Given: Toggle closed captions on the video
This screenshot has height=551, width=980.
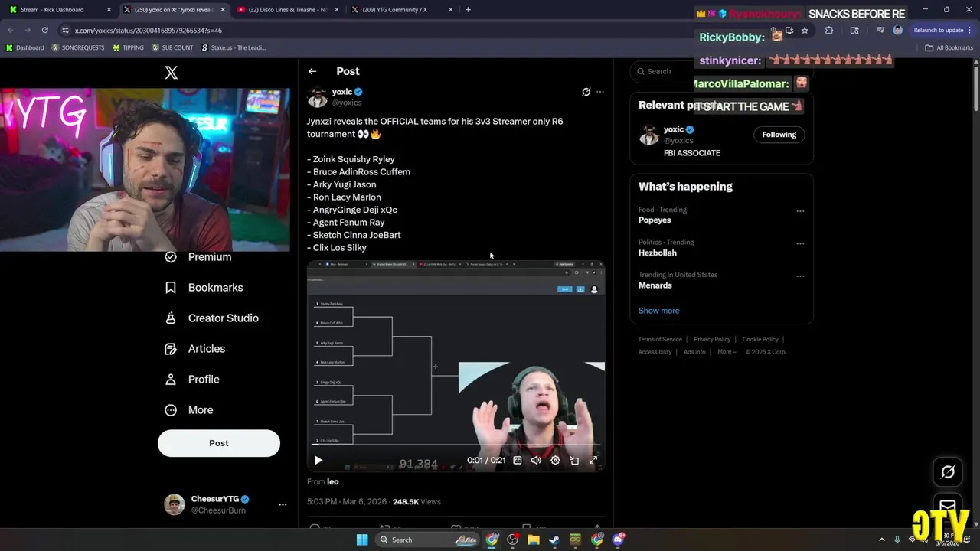Looking at the screenshot, I should click(x=518, y=460).
